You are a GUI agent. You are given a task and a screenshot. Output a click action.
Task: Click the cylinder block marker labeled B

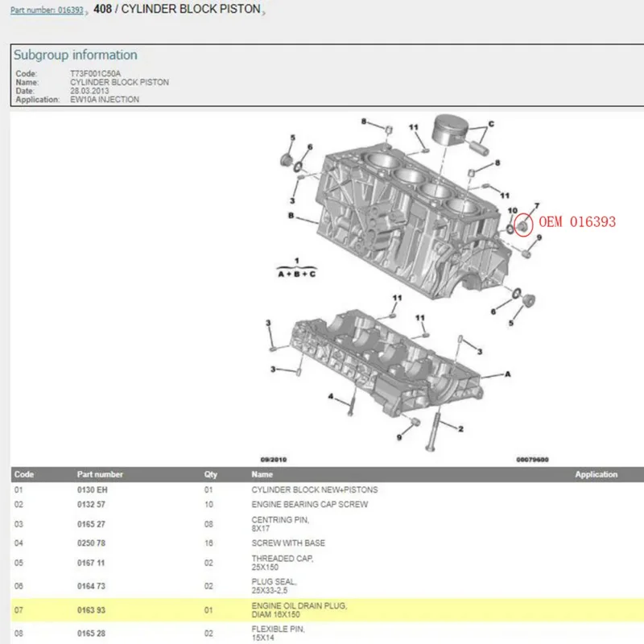291,215
